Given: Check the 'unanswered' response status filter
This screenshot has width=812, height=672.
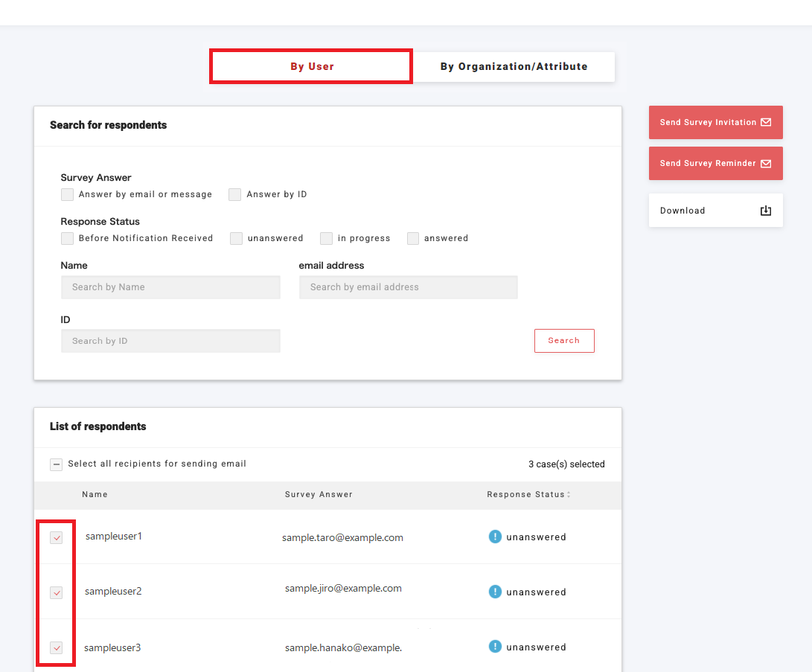Looking at the screenshot, I should tap(237, 238).
